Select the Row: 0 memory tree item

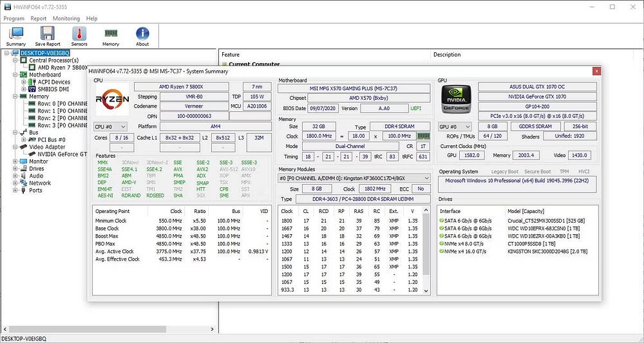pyautogui.click(x=62, y=104)
